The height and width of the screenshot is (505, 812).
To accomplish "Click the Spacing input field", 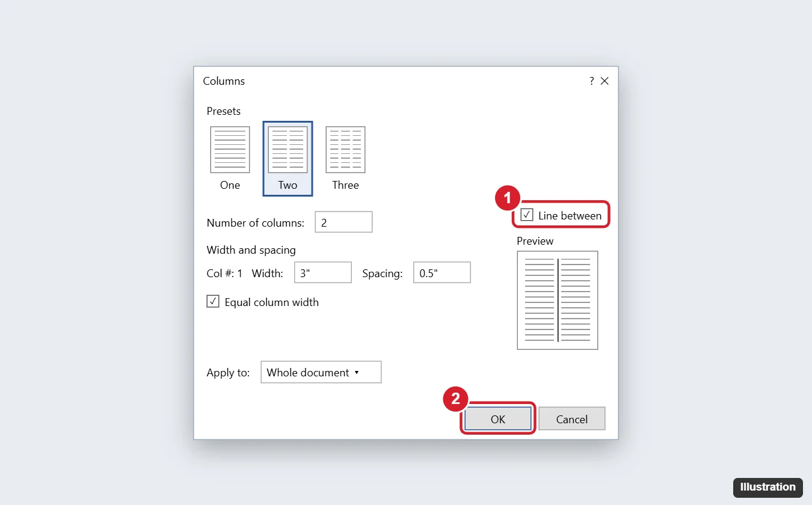I will coord(442,273).
